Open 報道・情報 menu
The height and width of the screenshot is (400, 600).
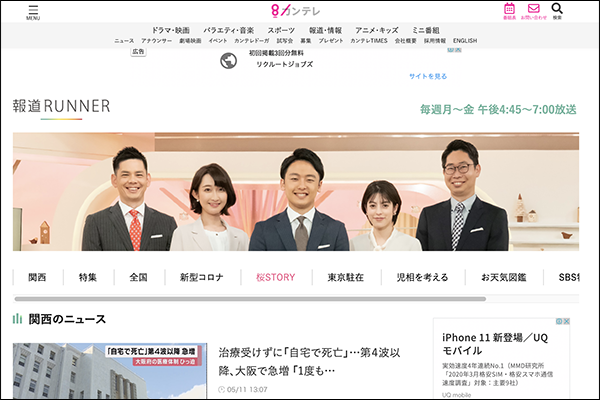click(x=325, y=30)
